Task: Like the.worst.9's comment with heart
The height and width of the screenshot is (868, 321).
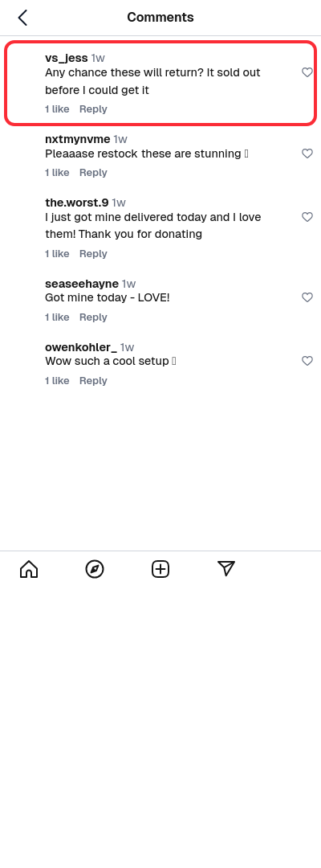Action: [x=307, y=217]
